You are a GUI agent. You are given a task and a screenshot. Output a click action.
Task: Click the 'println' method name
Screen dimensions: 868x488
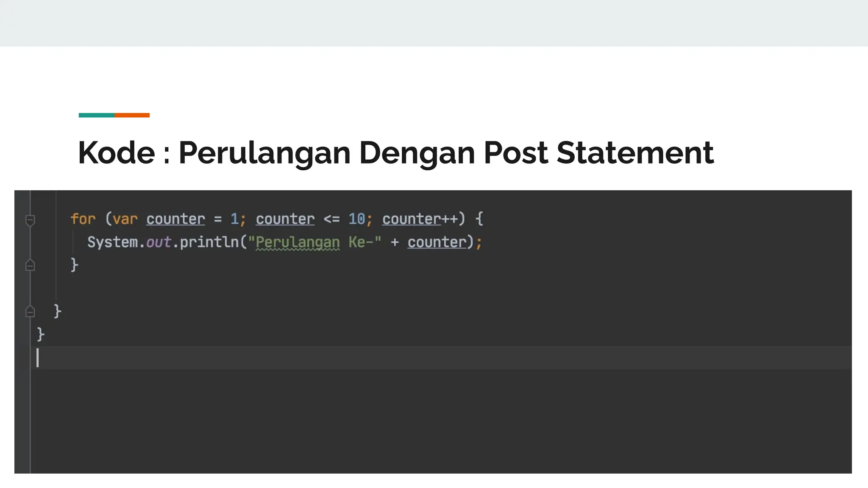[x=209, y=242]
